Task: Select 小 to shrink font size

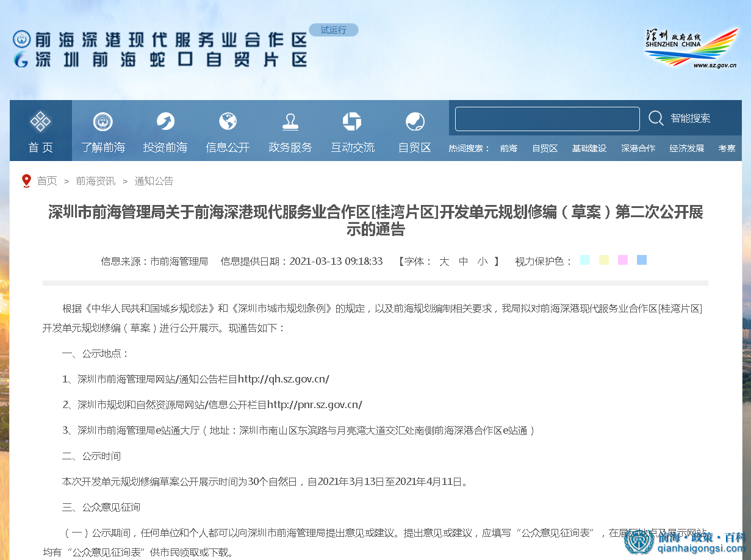Action: pos(483,261)
